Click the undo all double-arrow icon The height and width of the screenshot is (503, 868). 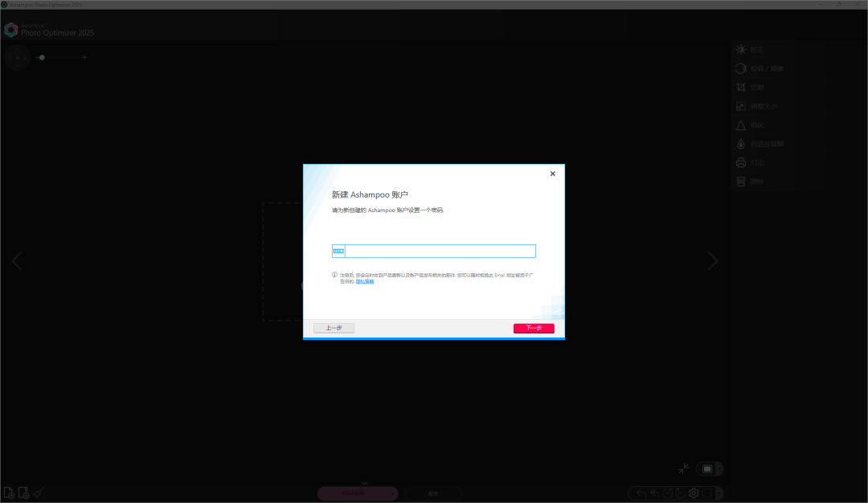coord(654,493)
